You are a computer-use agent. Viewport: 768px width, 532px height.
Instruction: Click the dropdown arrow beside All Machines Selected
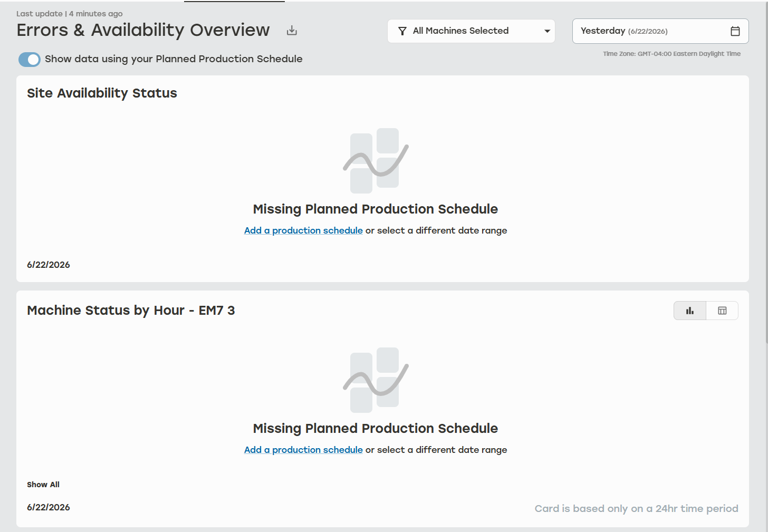point(547,31)
